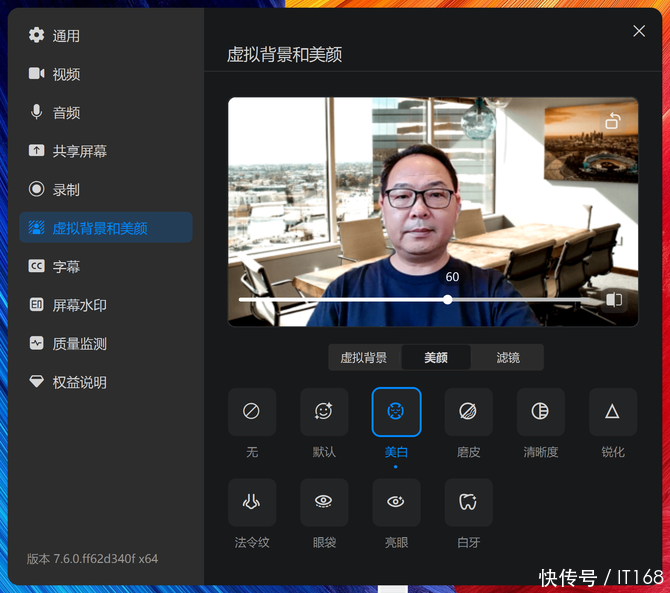The height and width of the screenshot is (593, 670).
Task: Open the 音频 audio settings
Action: pos(66,113)
